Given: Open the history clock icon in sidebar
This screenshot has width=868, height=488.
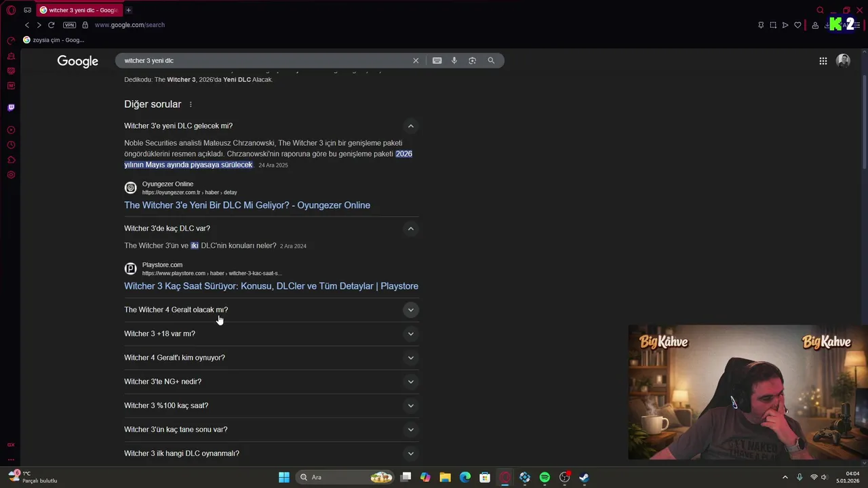Looking at the screenshot, I should [11, 145].
